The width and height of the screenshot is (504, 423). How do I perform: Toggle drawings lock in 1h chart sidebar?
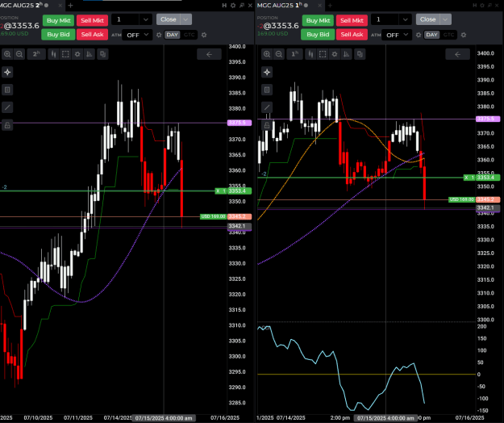click(x=267, y=125)
